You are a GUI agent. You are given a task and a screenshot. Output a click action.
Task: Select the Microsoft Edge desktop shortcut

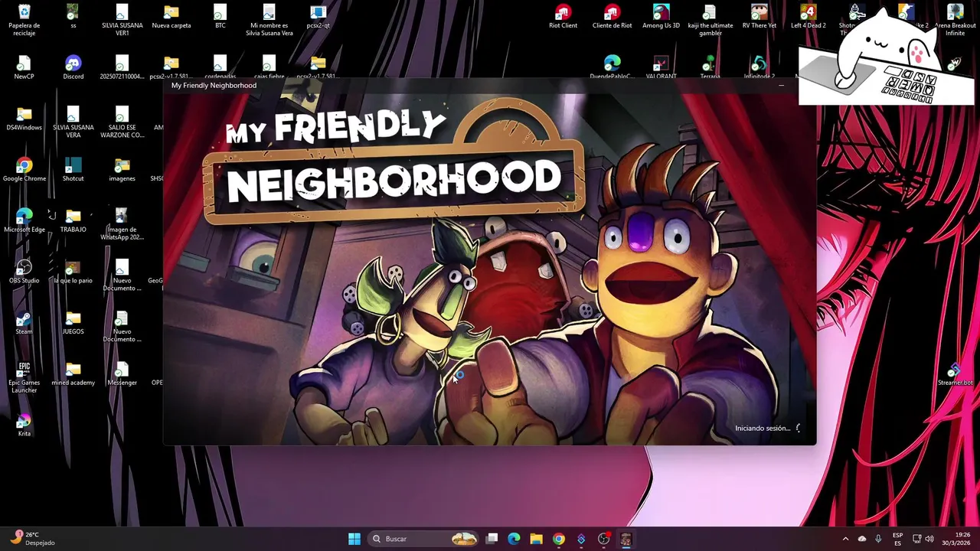pyautogui.click(x=24, y=221)
